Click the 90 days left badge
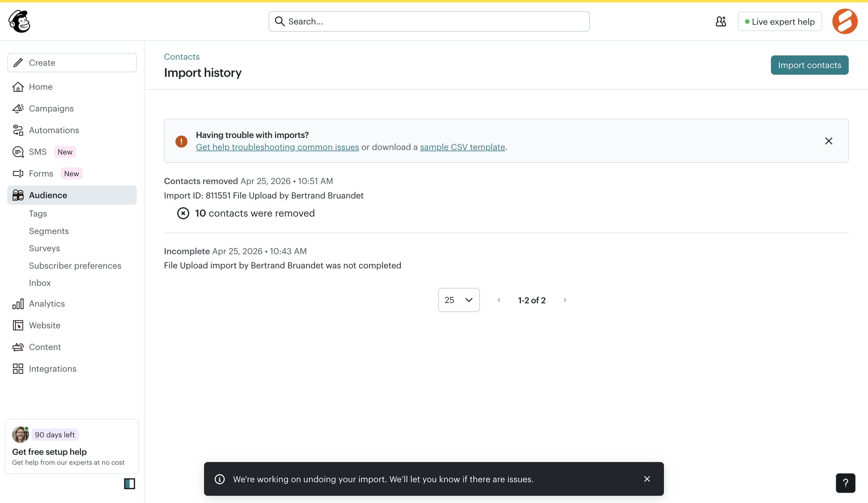868x503 pixels. pyautogui.click(x=55, y=435)
